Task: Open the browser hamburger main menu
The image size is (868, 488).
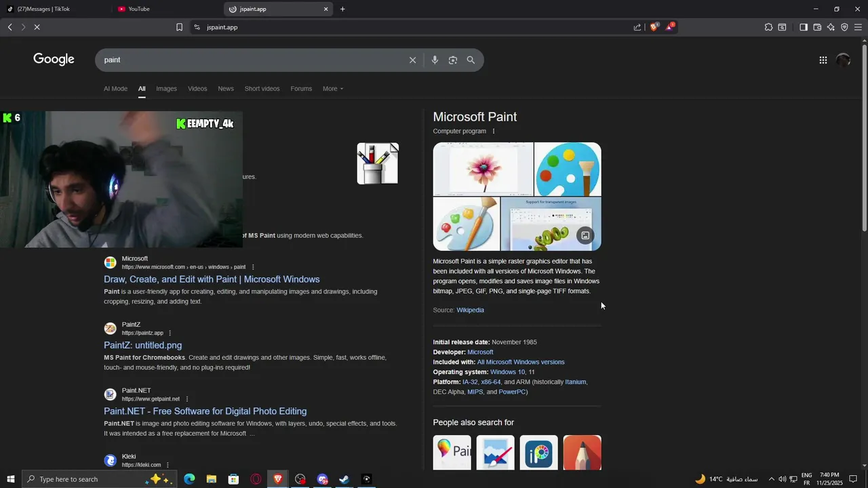Action: pos(858,27)
